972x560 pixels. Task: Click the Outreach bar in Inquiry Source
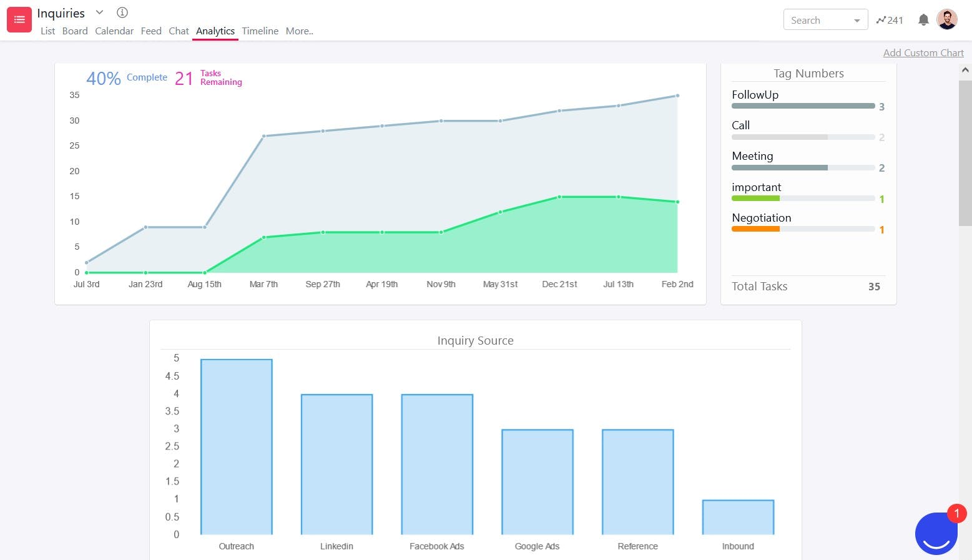(x=237, y=446)
